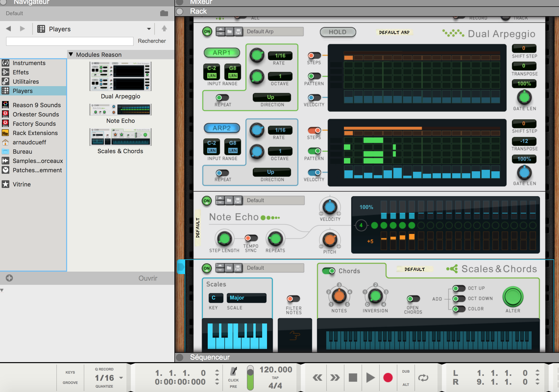Screen dimensions: 559x392
Task: Open the Players category dropdown arrow
Action: (149, 29)
